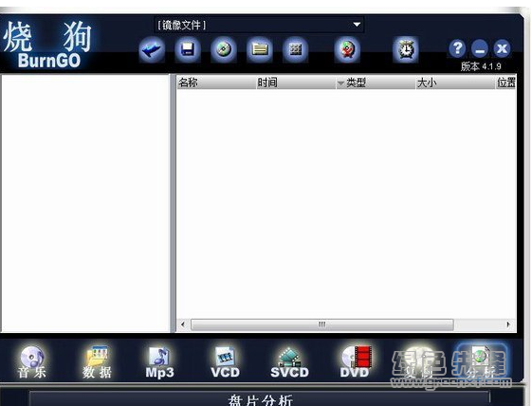Choose the VCD creation mode
The width and height of the screenshot is (532, 406).
[x=225, y=362]
